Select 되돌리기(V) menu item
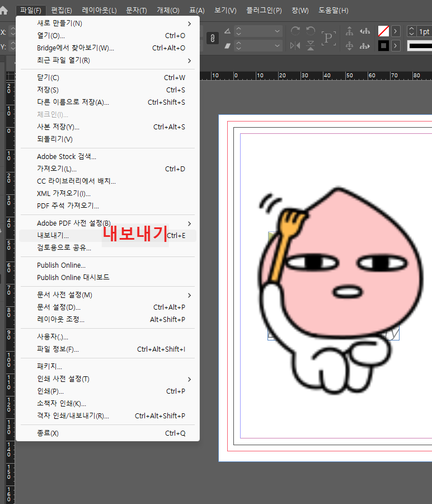 pyautogui.click(x=107, y=139)
